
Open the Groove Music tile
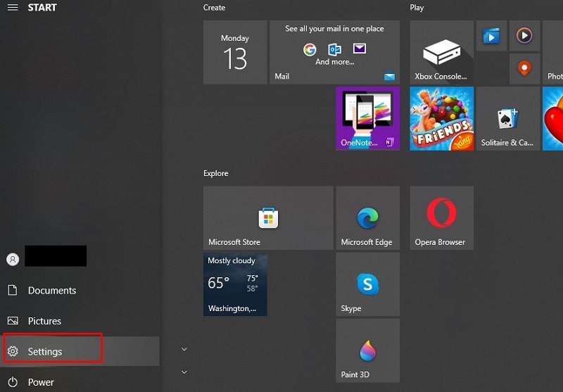click(x=524, y=35)
